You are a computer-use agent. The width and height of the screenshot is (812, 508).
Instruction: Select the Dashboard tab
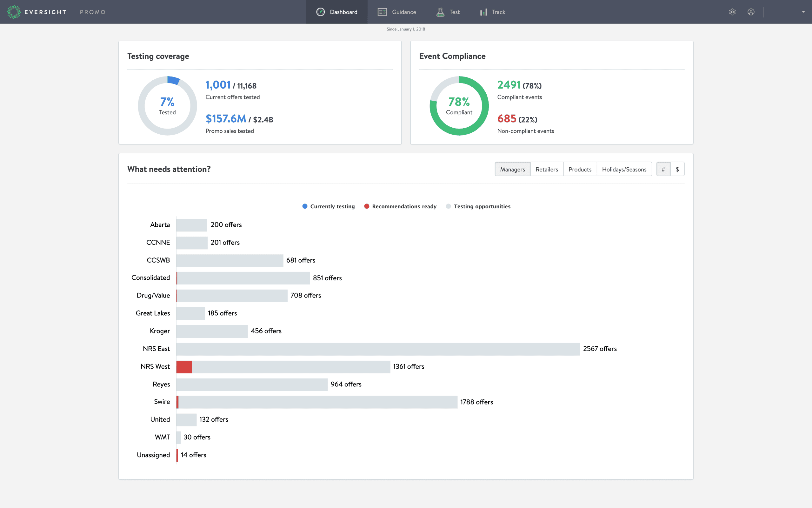337,12
